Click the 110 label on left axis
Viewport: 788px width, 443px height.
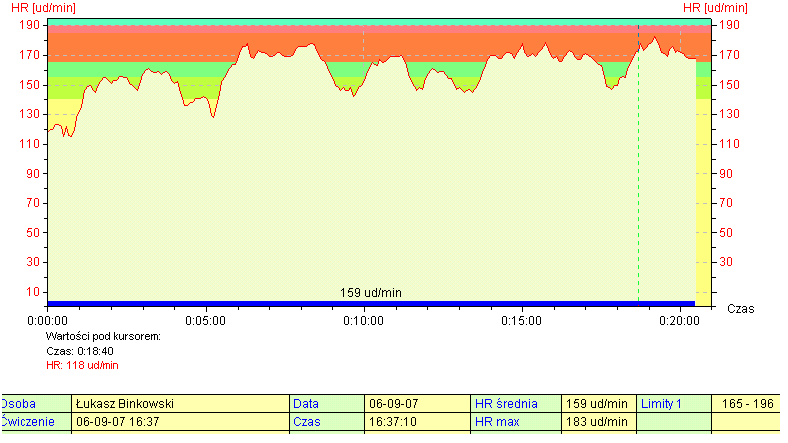[30, 144]
